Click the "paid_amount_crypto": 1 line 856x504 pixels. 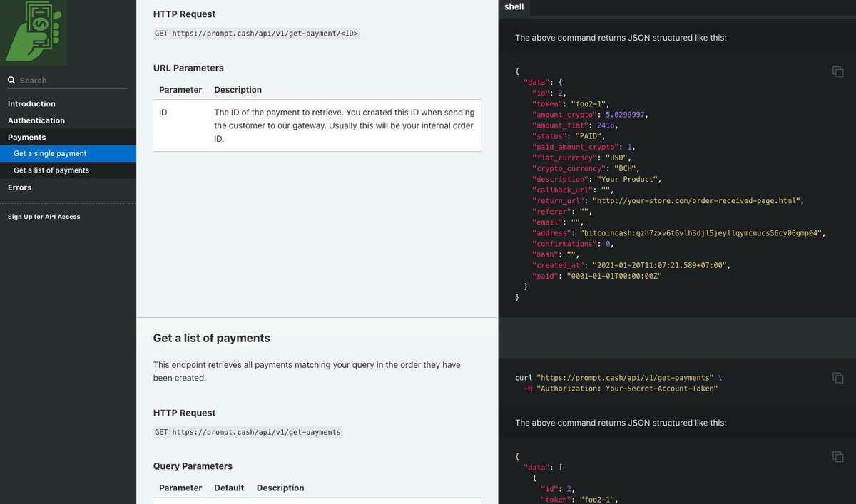click(584, 147)
